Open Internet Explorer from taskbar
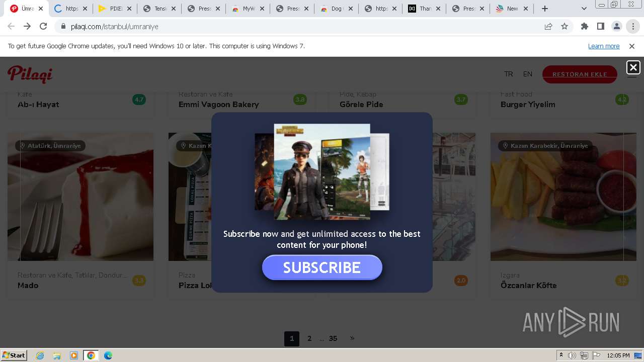 tap(40, 355)
